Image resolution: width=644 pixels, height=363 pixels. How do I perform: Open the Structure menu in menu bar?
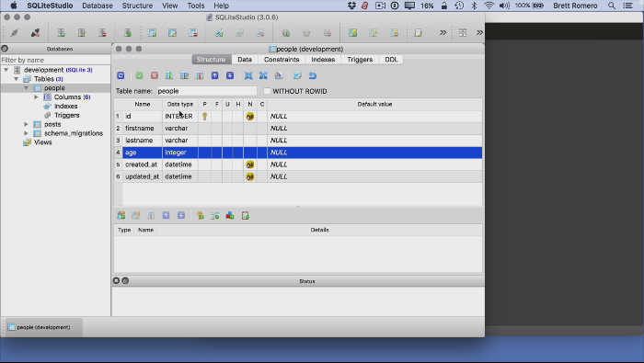(x=137, y=6)
